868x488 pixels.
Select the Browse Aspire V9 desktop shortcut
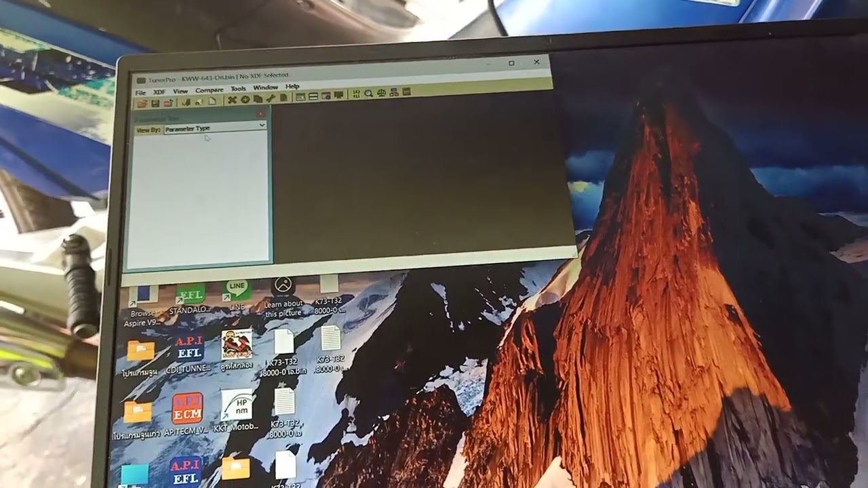tap(143, 304)
